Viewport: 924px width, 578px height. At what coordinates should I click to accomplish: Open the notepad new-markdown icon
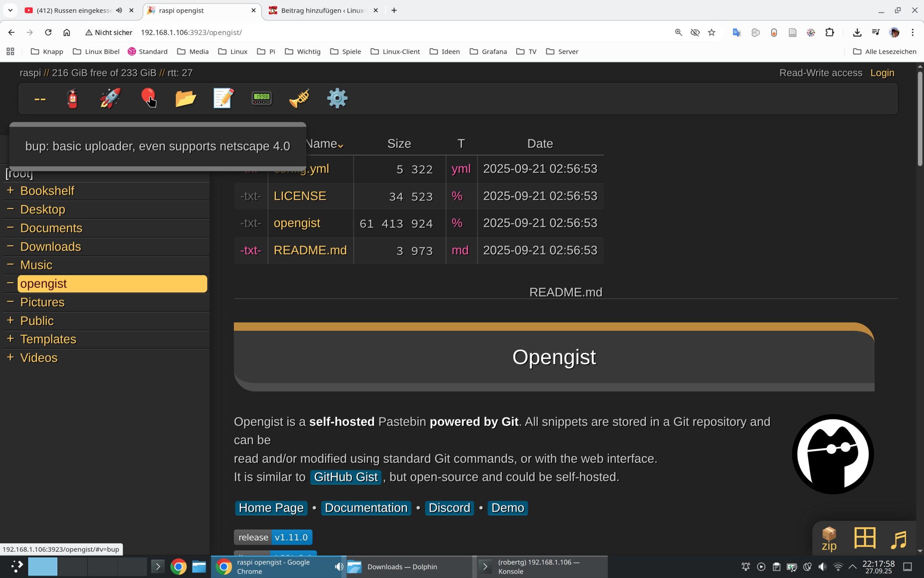click(223, 98)
